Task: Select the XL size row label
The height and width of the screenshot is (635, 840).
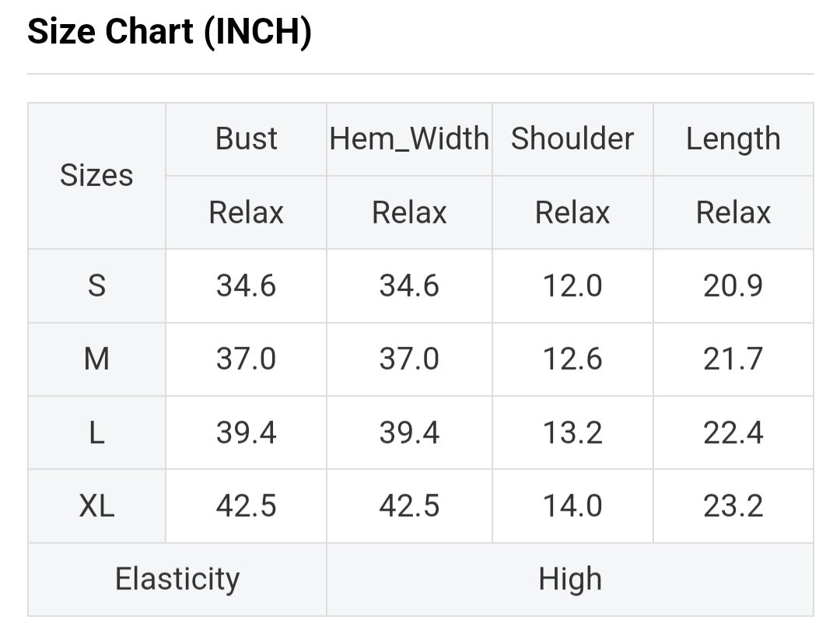Action: (x=96, y=507)
